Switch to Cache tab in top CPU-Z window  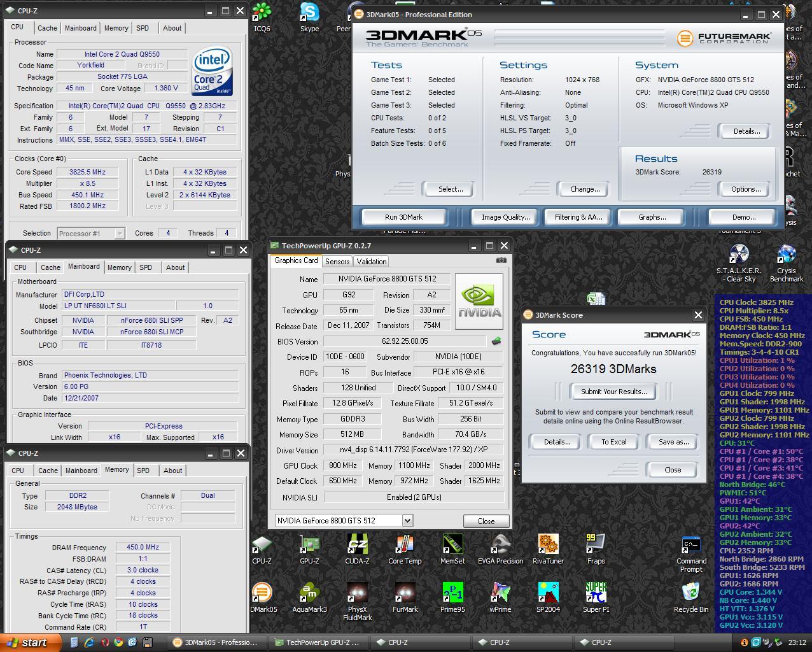[47, 28]
